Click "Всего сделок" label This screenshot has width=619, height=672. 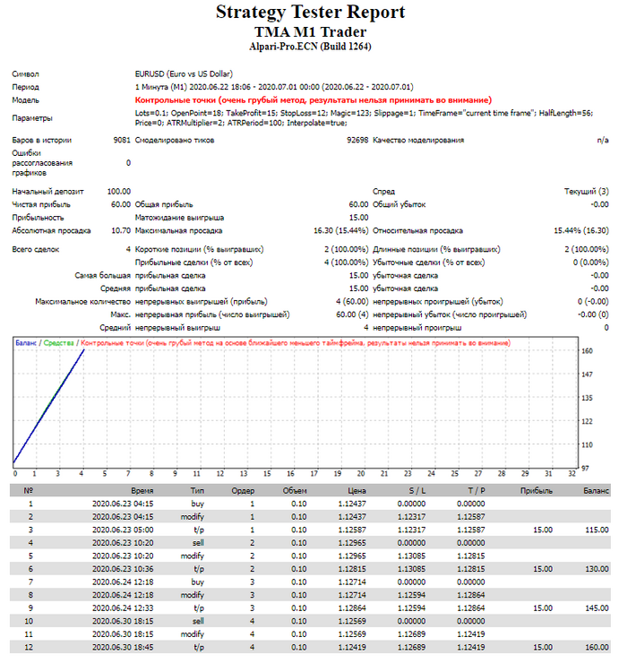pos(35,249)
